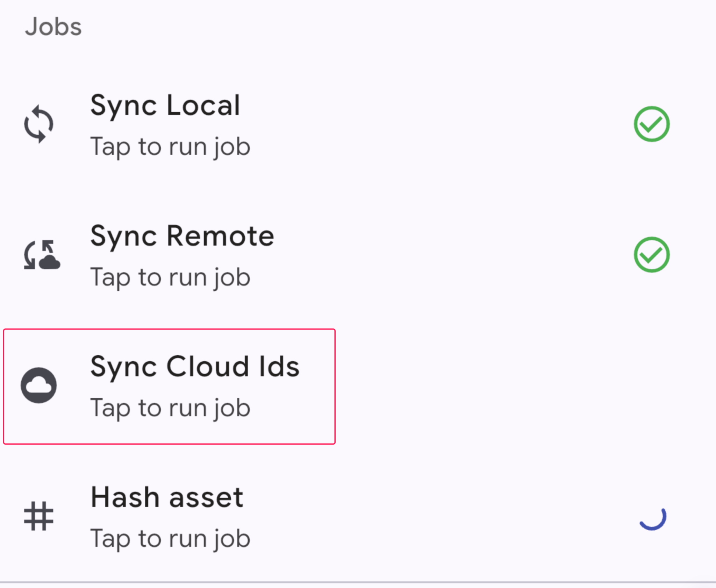Click the Sync Remote cloud arrows icon
The width and height of the screenshot is (716, 588).
pyautogui.click(x=42, y=255)
